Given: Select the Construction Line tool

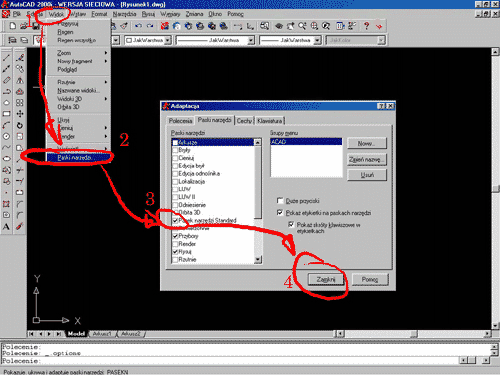Looking at the screenshot, I should (x=6, y=69).
